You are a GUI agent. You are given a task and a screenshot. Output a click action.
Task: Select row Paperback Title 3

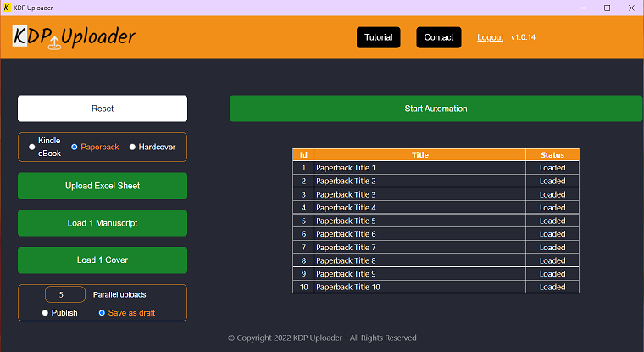[x=436, y=194]
